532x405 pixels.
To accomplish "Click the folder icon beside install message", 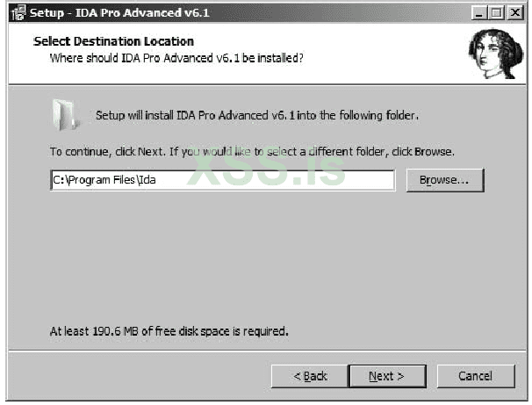I will pyautogui.click(x=66, y=115).
